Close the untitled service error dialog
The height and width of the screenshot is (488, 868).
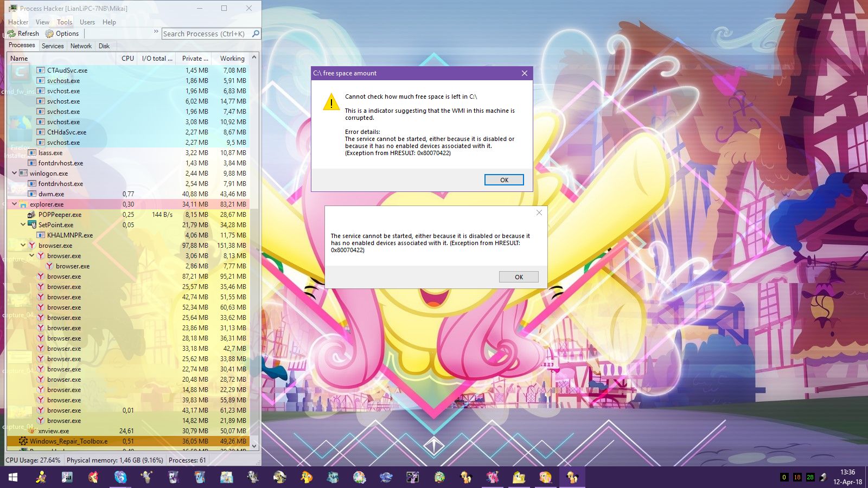click(539, 213)
